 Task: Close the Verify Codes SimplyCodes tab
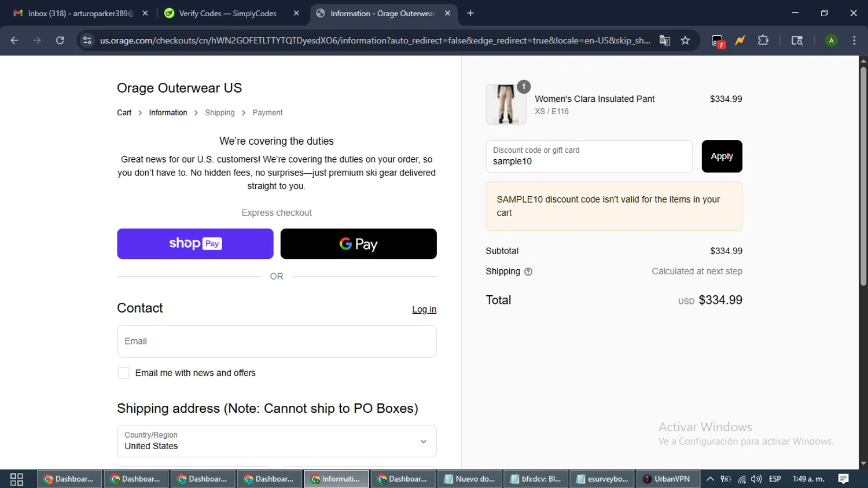296,13
